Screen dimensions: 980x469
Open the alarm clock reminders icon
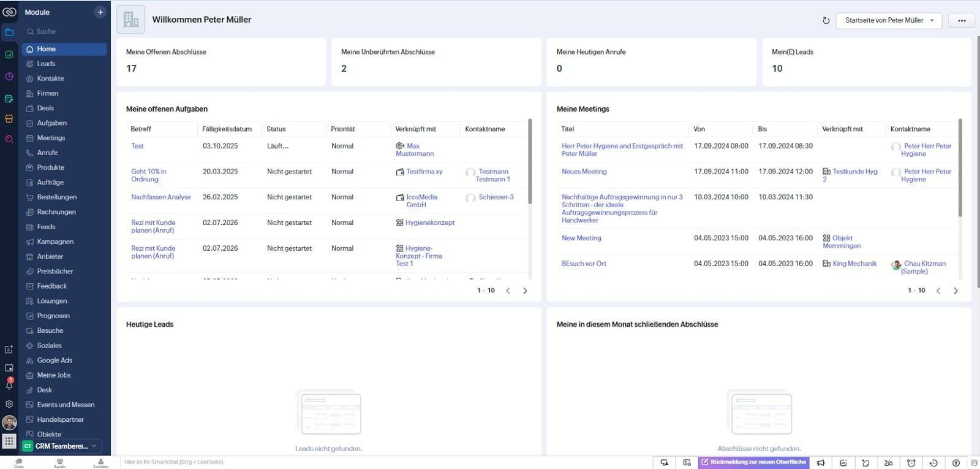[911, 463]
